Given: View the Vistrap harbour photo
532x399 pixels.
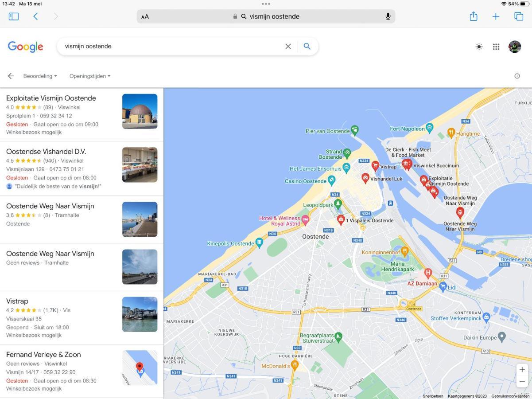Looking at the screenshot, I should [x=140, y=314].
